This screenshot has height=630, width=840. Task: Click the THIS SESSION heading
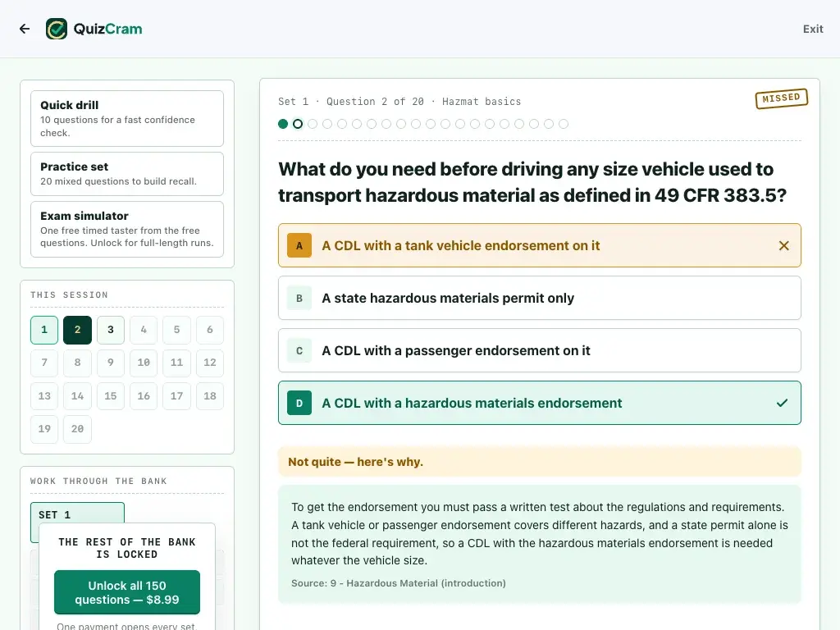click(x=69, y=295)
